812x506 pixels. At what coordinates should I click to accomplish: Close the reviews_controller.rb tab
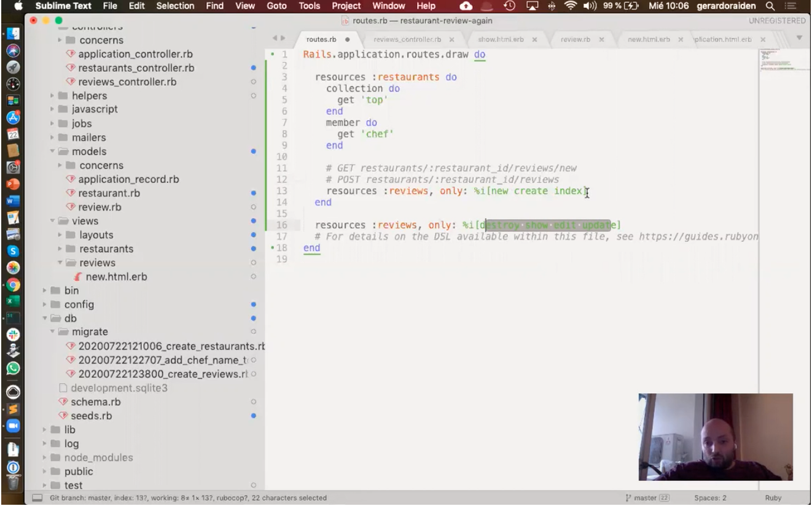[x=451, y=39]
